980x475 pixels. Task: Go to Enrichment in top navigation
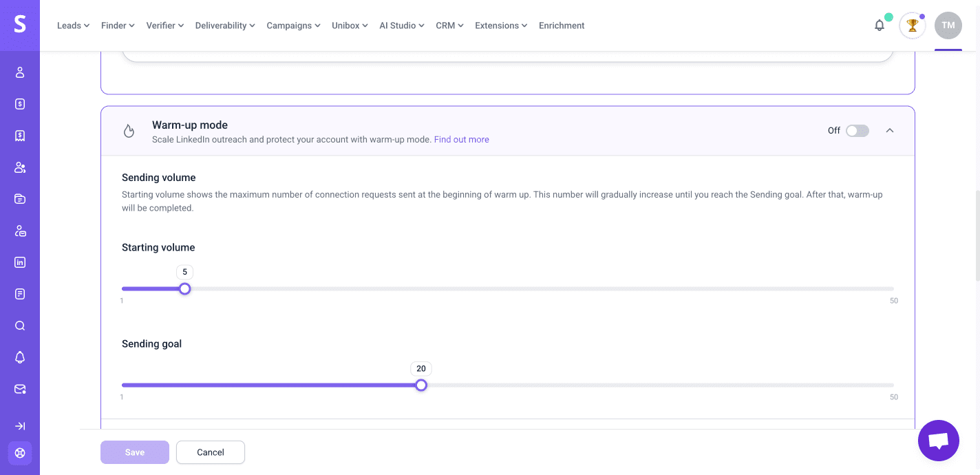(562, 25)
